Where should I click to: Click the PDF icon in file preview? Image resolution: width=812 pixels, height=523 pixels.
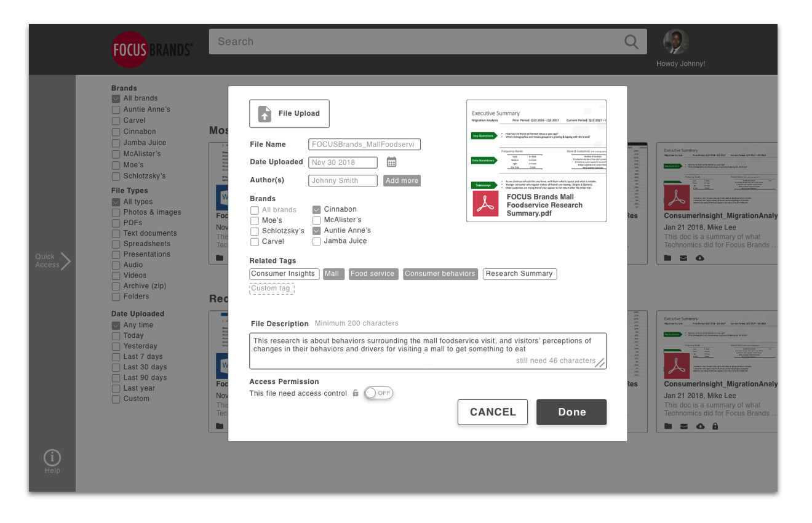coord(485,204)
